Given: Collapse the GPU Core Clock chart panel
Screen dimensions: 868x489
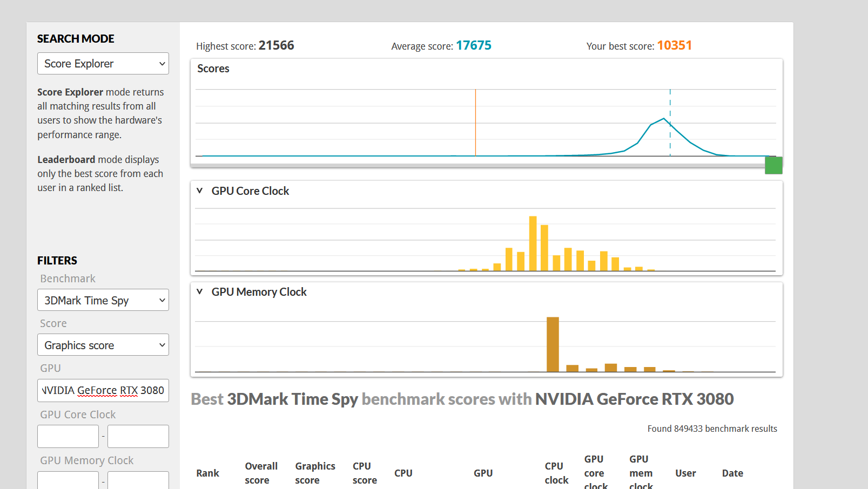Looking at the screenshot, I should coord(200,191).
